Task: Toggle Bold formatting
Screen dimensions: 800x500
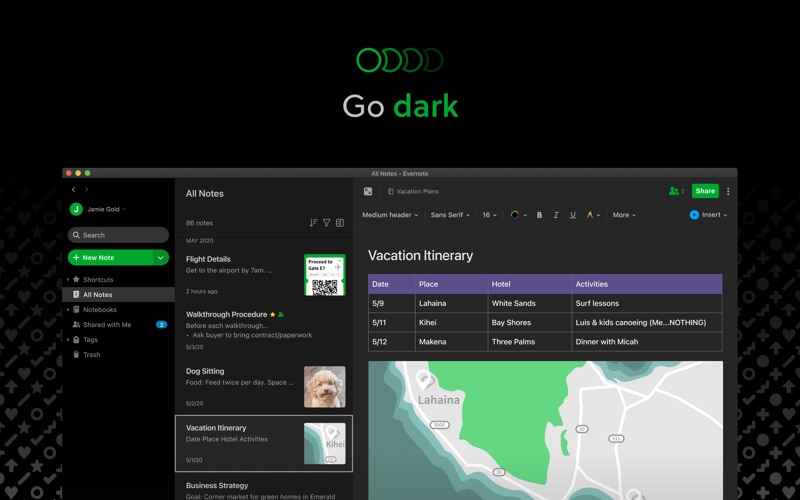Action: click(x=539, y=215)
